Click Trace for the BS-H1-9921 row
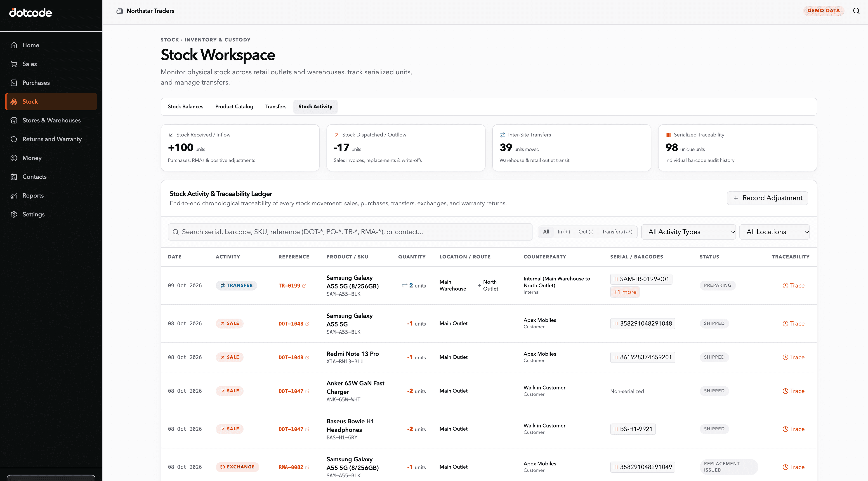Screen dimensions: 868x481 (793, 429)
